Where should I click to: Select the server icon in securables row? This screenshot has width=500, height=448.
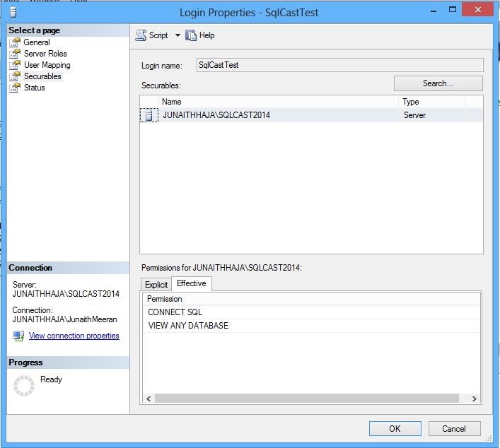pyautogui.click(x=149, y=115)
